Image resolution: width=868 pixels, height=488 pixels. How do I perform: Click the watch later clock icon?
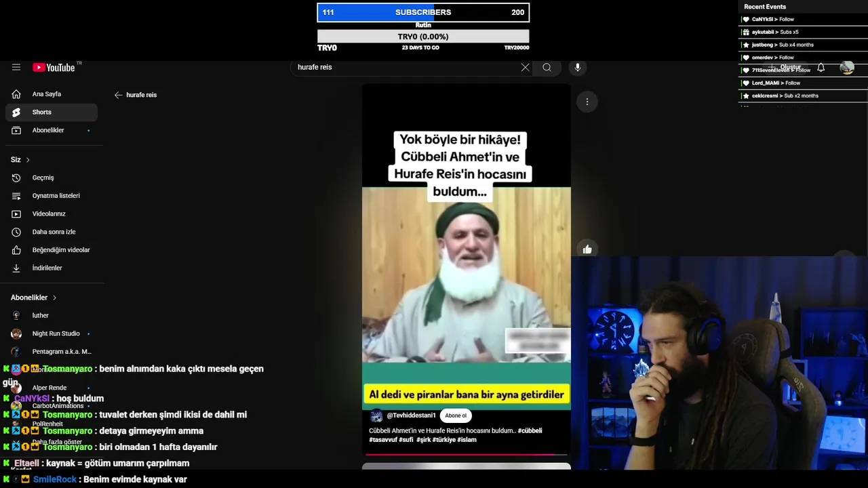(x=16, y=232)
